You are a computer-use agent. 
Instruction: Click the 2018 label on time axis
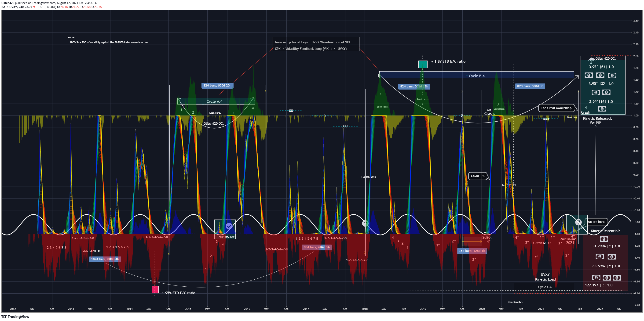click(x=365, y=309)
